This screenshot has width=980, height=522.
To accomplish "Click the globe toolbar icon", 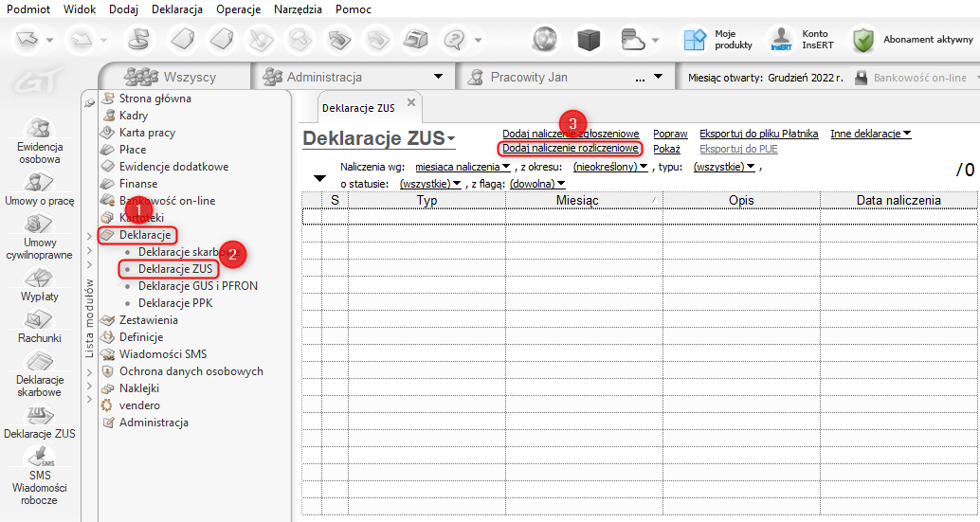I will tap(544, 40).
